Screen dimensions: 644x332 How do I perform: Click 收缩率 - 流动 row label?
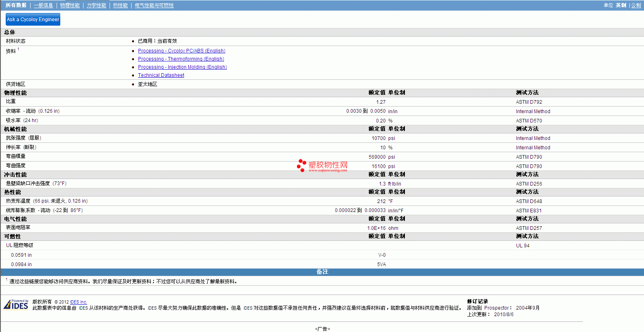coord(33,111)
